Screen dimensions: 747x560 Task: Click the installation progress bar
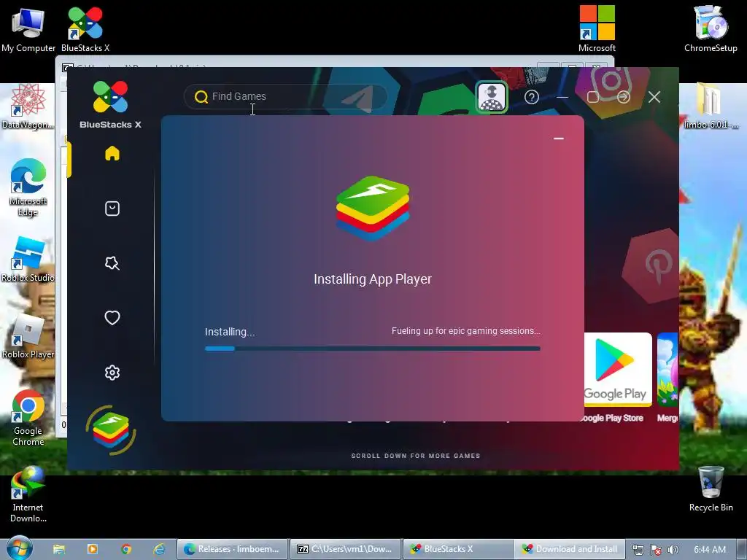[373, 349]
